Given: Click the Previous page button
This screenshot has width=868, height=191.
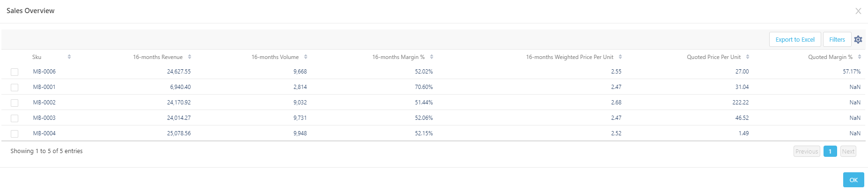Looking at the screenshot, I should (x=806, y=151).
